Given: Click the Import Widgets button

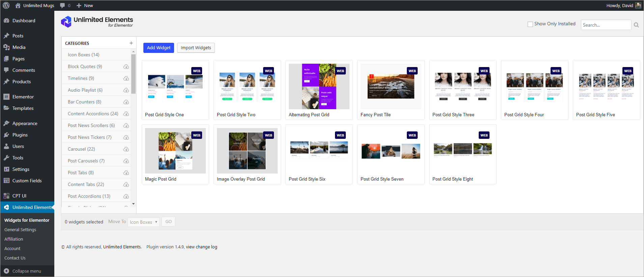Looking at the screenshot, I should (x=196, y=48).
